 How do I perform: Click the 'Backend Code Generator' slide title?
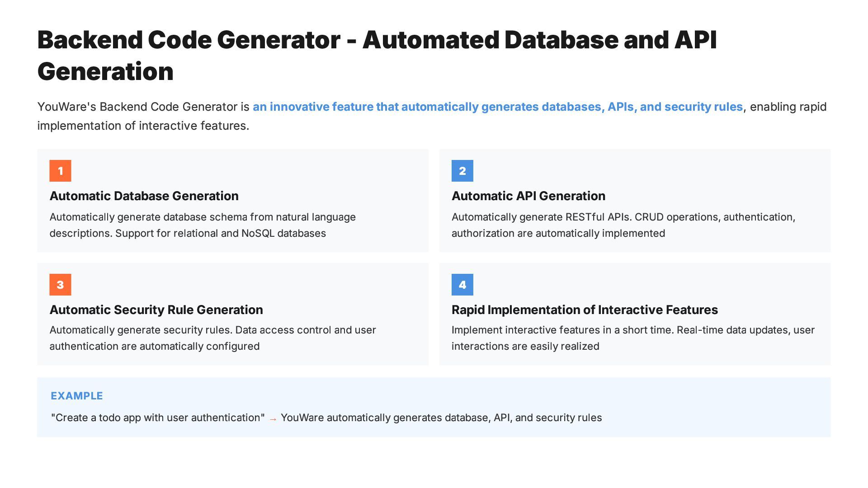377,56
